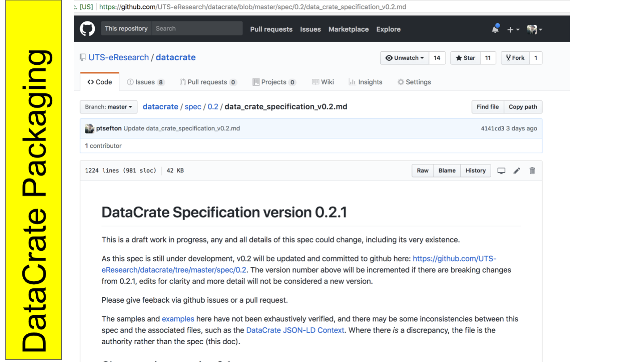Open the Projects tab
The height and width of the screenshot is (362, 644).
click(274, 82)
